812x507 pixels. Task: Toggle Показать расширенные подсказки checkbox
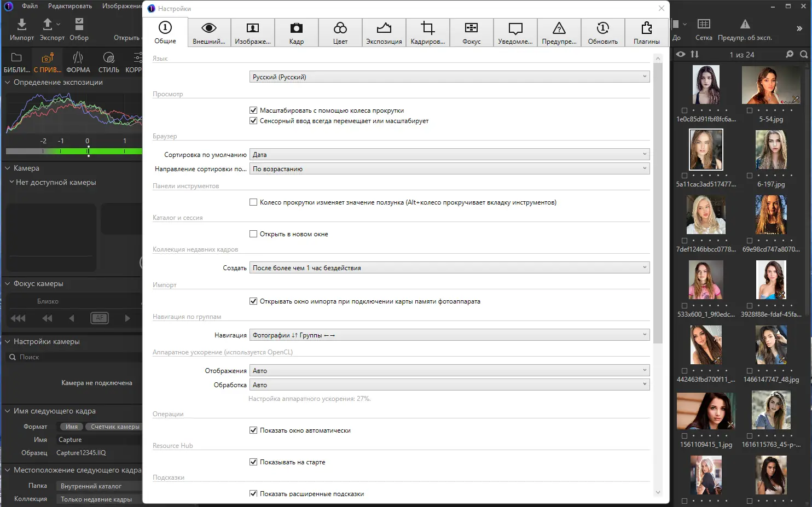pyautogui.click(x=253, y=494)
